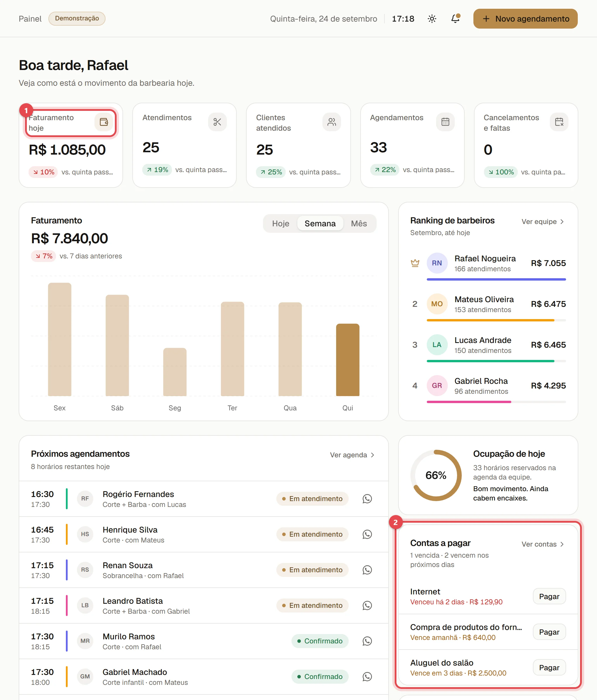
Task: Click the chevron beside Ver equipe
Action: (562, 222)
